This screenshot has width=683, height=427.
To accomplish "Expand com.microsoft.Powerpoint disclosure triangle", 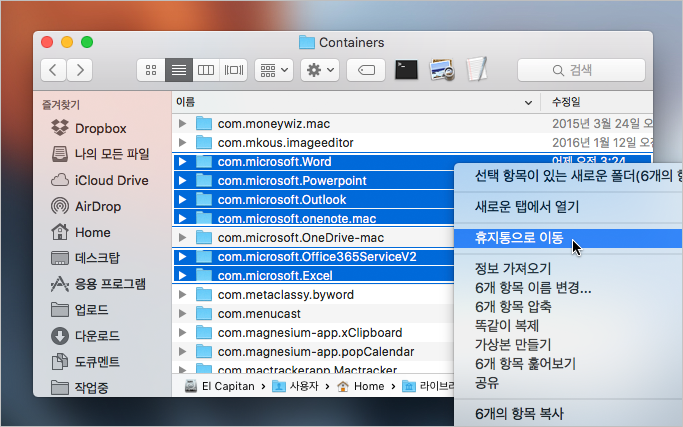I will (x=183, y=180).
